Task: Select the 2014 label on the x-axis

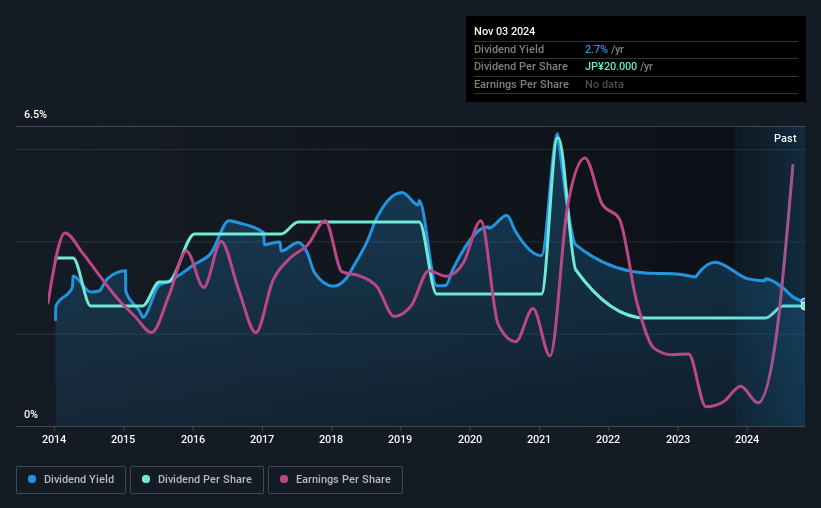Action: pyautogui.click(x=54, y=439)
